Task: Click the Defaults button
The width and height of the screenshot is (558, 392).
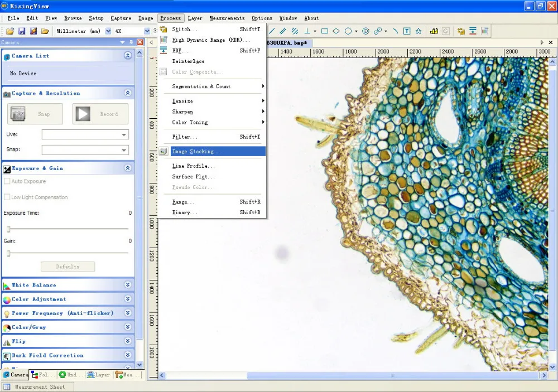Action: (x=68, y=267)
